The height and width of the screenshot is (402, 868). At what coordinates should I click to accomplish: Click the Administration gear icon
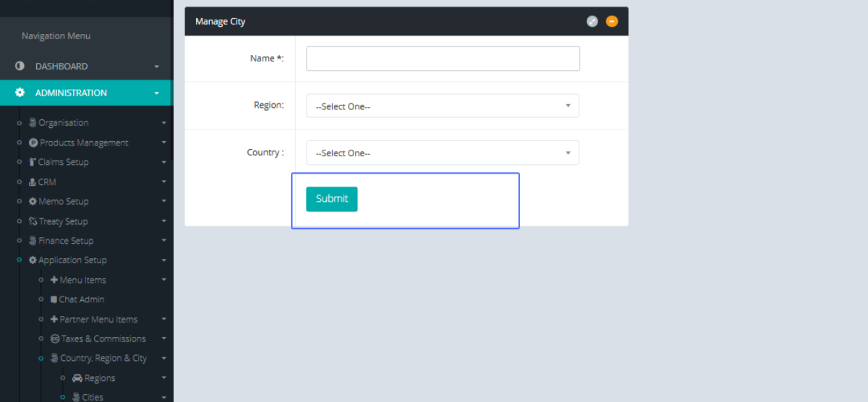point(20,93)
